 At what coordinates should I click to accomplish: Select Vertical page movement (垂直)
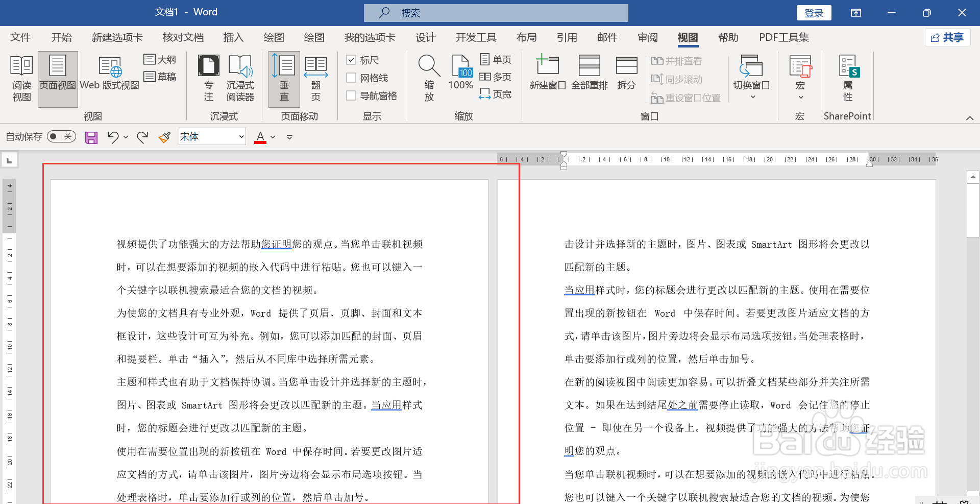(x=284, y=79)
